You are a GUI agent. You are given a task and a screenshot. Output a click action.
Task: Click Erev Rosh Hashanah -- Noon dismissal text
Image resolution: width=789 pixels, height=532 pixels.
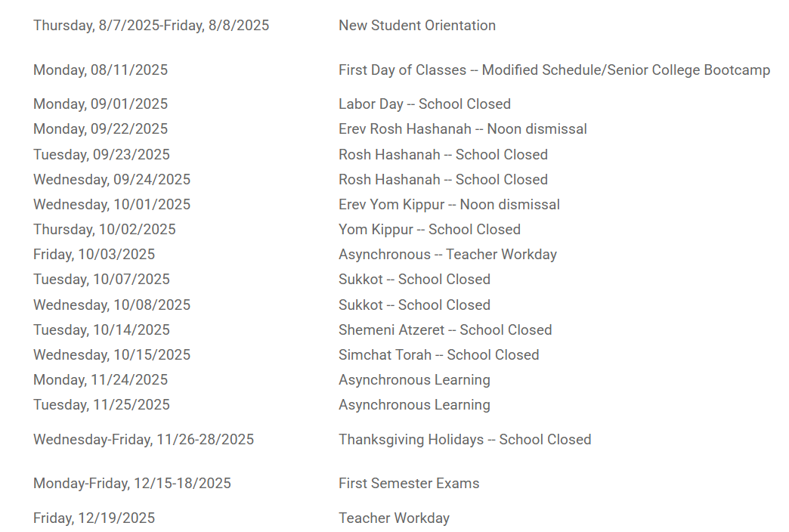click(x=463, y=129)
